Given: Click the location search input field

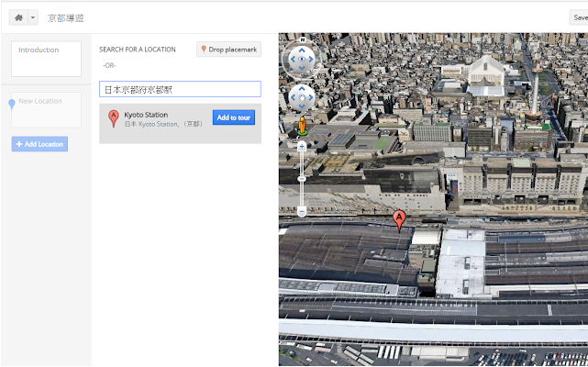Looking at the screenshot, I should 180,90.
